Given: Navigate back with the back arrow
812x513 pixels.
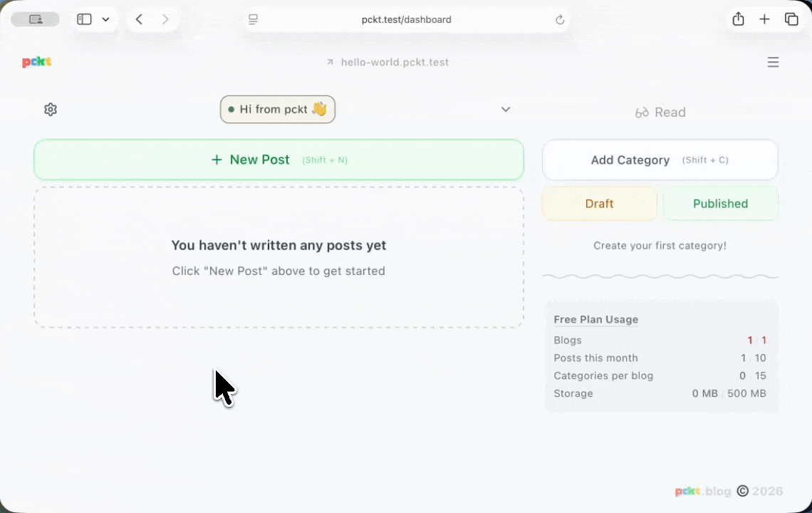Looking at the screenshot, I should (x=139, y=19).
